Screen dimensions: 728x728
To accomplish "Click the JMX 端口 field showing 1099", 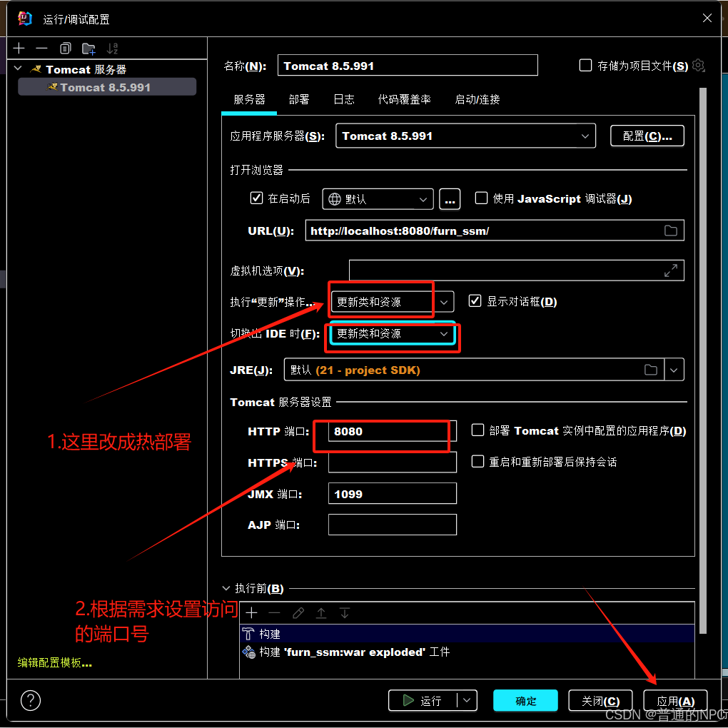I will (x=393, y=493).
